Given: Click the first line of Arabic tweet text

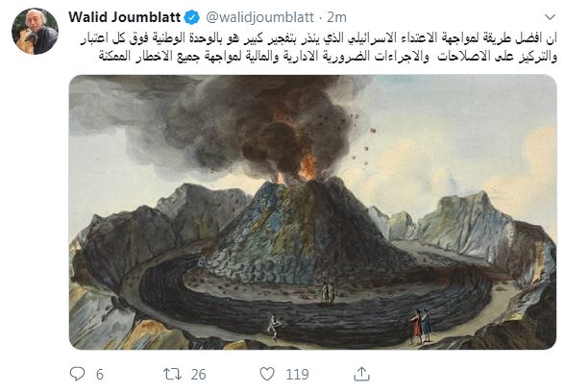Looking at the screenshot, I should tap(319, 38).
